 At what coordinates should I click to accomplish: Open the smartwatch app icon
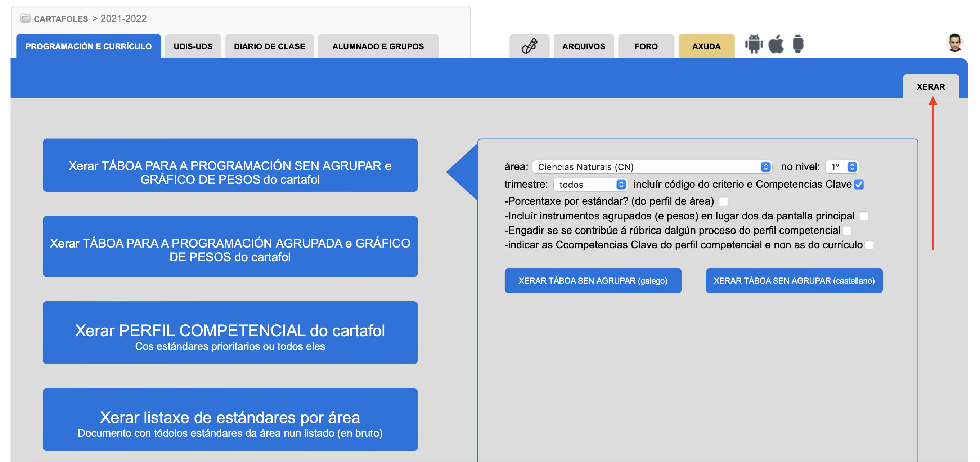tap(798, 44)
